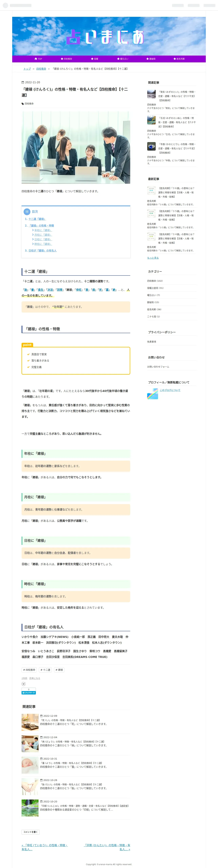
Task: Click the # 建禄 tag button
Action: (59, 670)
